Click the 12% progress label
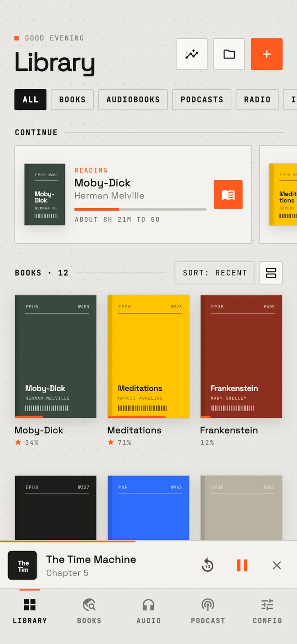This screenshot has height=644, width=297. tap(207, 443)
